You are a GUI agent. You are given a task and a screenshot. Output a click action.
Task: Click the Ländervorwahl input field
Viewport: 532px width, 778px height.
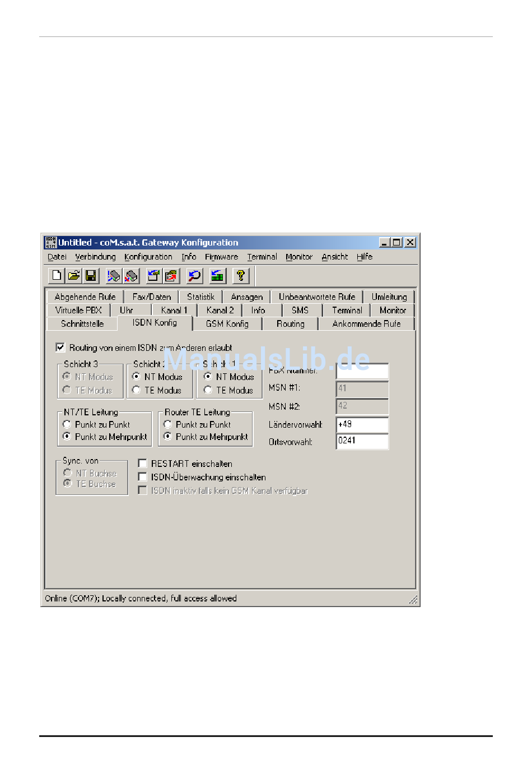[x=362, y=425]
